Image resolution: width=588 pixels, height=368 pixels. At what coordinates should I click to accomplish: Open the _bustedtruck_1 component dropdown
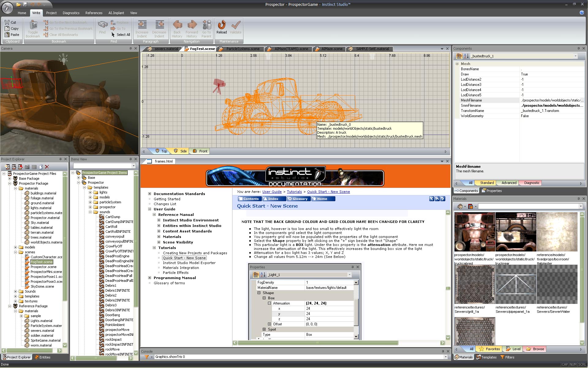pyautogui.click(x=575, y=56)
